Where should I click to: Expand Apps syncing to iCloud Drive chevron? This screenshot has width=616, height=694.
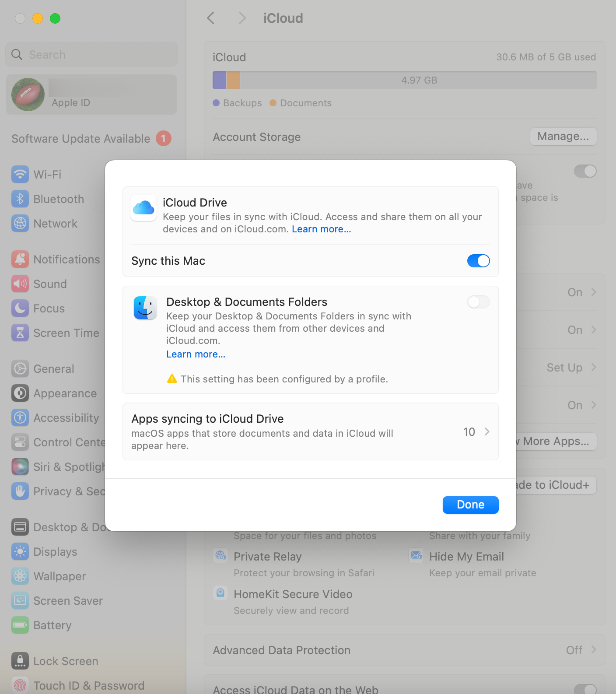pos(487,431)
